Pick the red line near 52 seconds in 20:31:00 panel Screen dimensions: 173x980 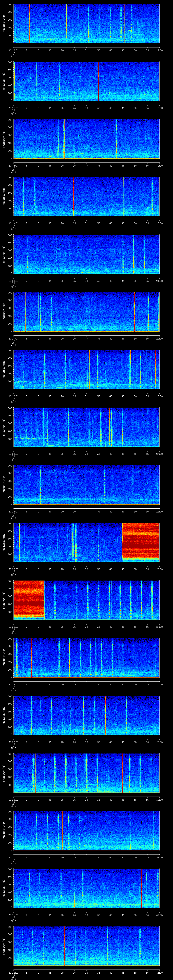click(x=141, y=888)
